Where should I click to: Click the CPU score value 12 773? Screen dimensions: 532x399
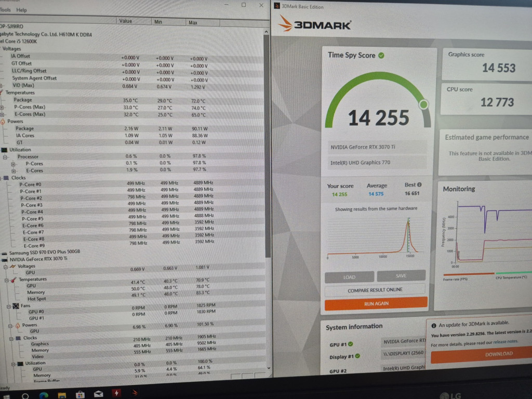pyautogui.click(x=497, y=102)
